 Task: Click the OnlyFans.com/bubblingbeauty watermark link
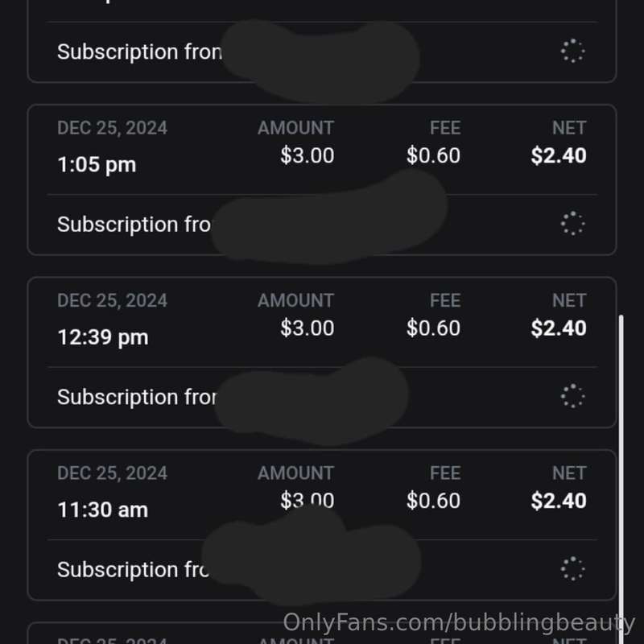pos(459,623)
